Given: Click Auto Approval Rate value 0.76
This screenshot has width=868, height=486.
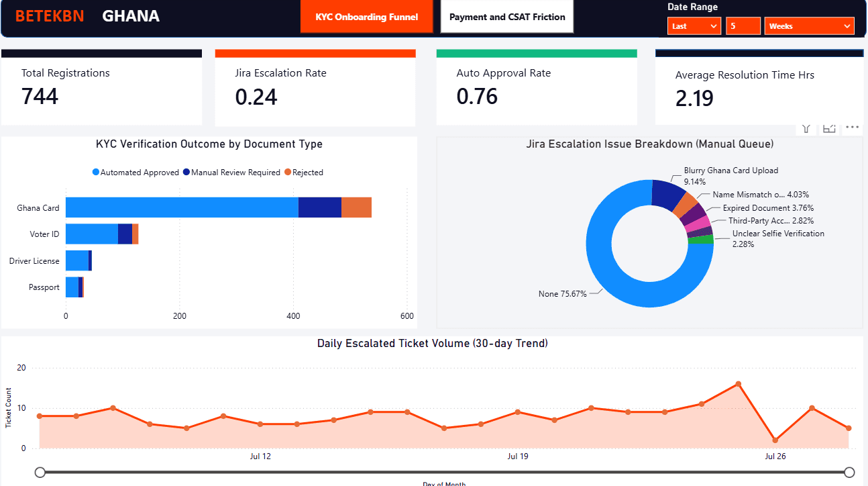Looking at the screenshot, I should [x=477, y=97].
